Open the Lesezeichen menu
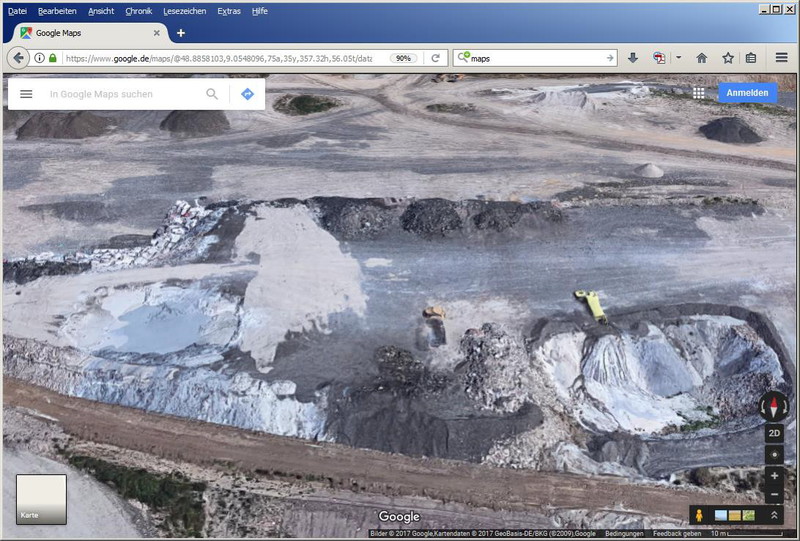This screenshot has height=541, width=800. 184,11
